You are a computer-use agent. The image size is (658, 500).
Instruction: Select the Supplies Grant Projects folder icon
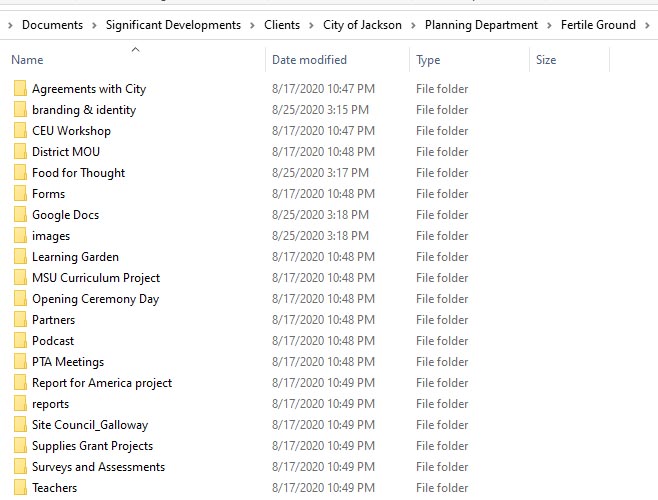point(20,445)
